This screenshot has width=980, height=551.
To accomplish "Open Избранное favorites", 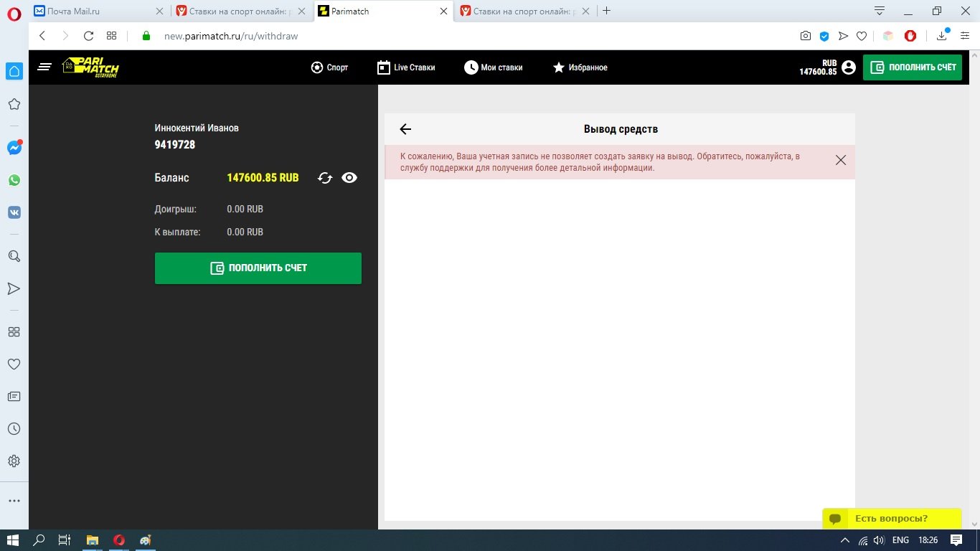I will coord(580,67).
